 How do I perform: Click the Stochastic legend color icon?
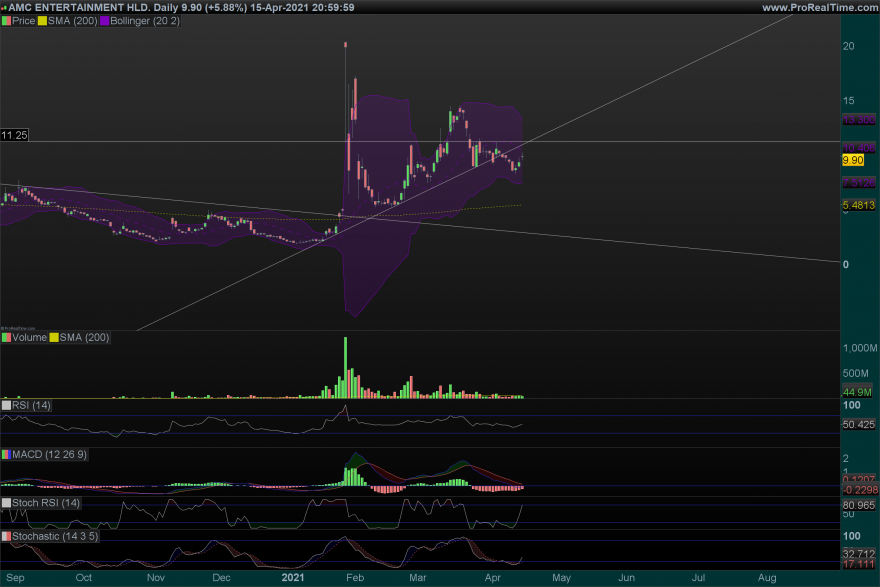point(5,537)
